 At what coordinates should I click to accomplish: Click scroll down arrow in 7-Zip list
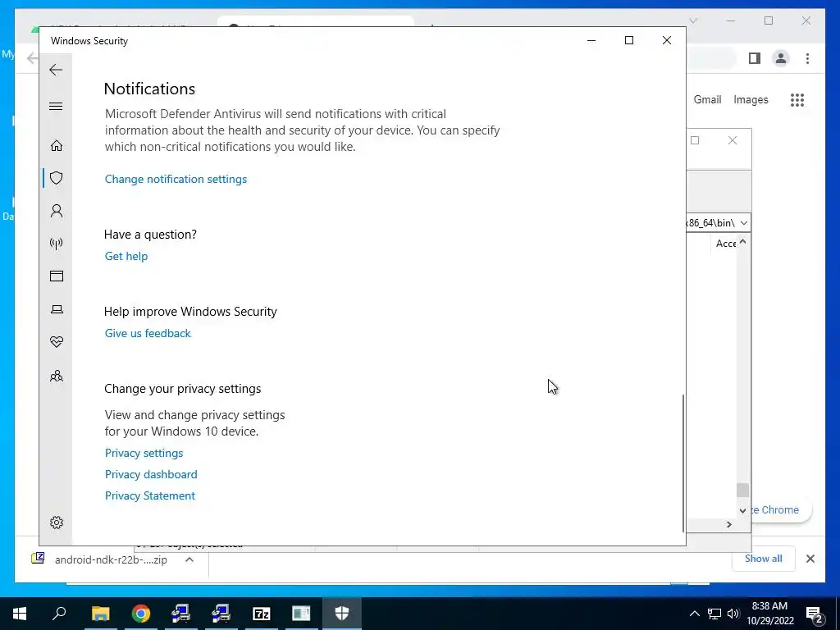[x=742, y=510]
